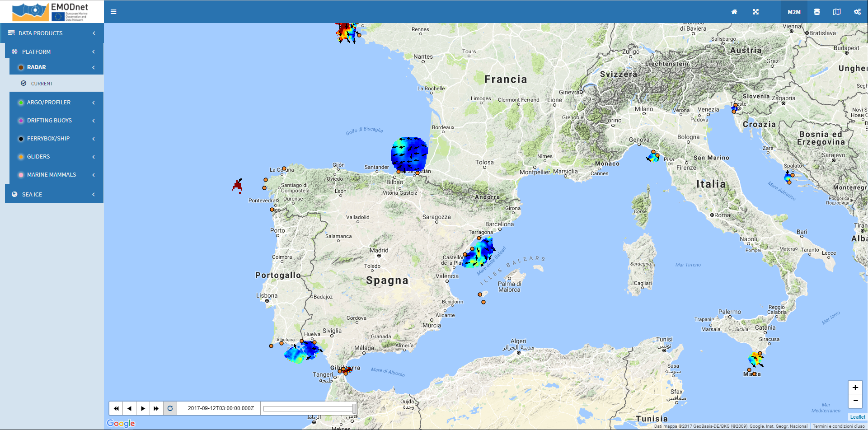868x430 pixels.
Task: Click the orange GLIDERS dot icon
Action: point(21,157)
